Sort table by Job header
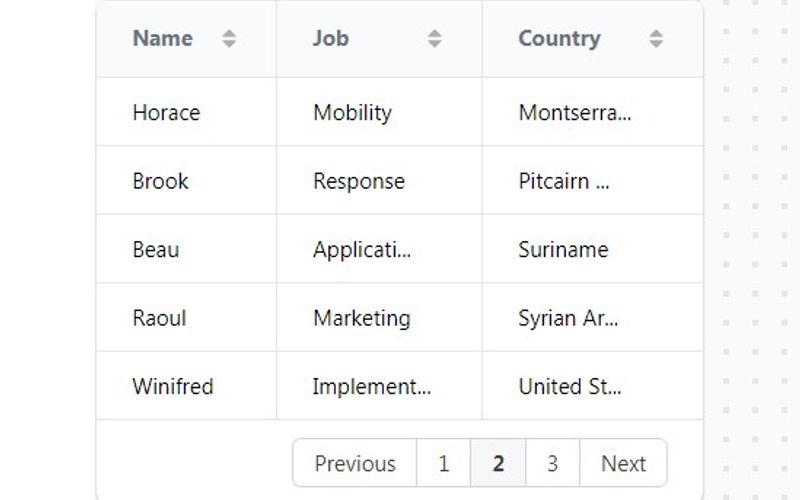 [331, 39]
